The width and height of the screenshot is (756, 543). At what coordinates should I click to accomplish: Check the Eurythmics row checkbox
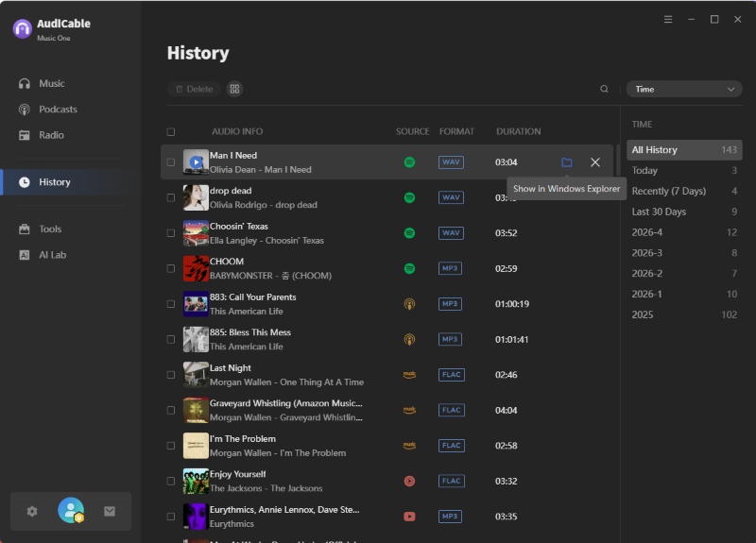click(x=171, y=517)
